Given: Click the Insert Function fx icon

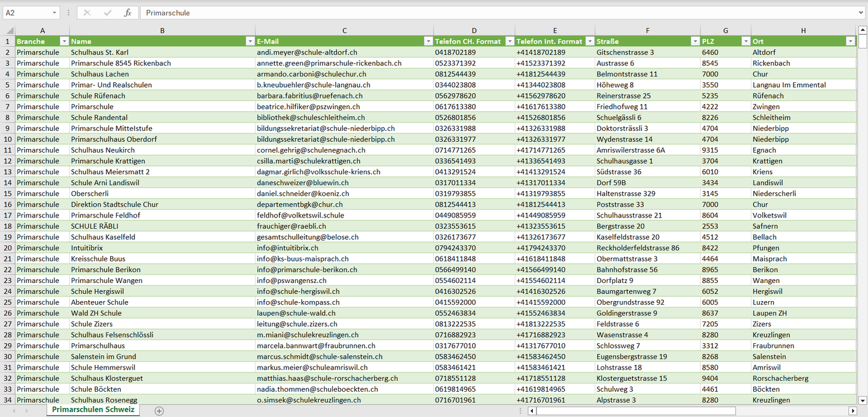Looking at the screenshot, I should (127, 13).
